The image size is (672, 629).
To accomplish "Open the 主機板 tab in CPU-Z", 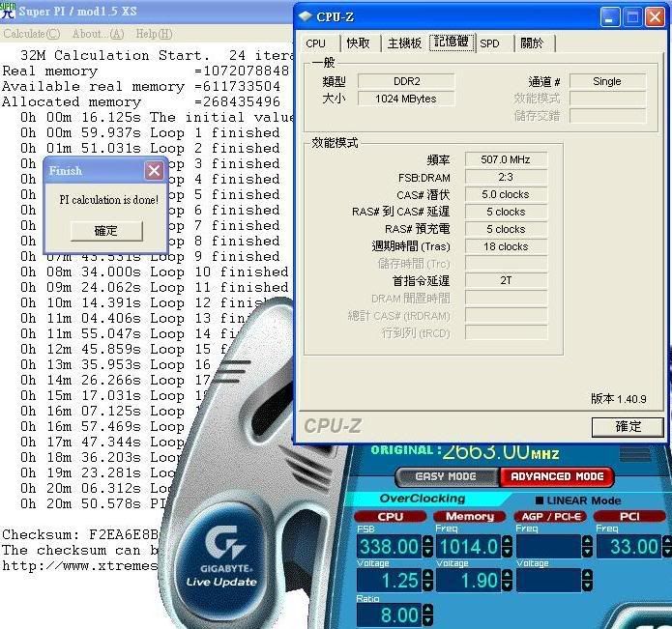I will pos(404,43).
